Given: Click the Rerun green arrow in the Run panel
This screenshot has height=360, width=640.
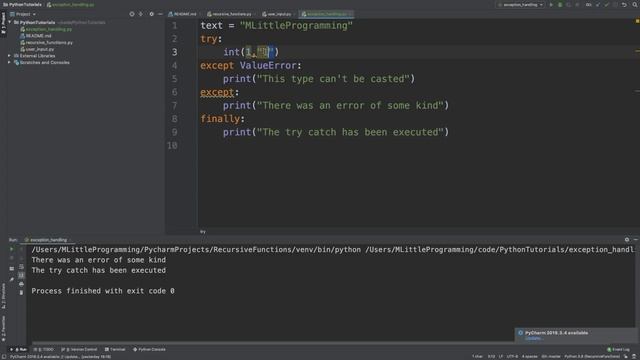Looking at the screenshot, I should click(11, 249).
